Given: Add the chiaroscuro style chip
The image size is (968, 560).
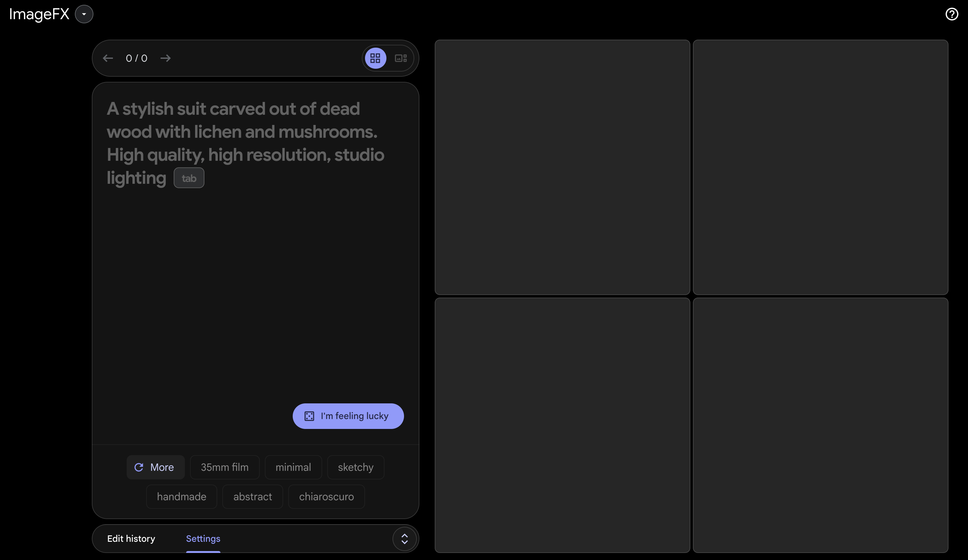Looking at the screenshot, I should click(326, 497).
